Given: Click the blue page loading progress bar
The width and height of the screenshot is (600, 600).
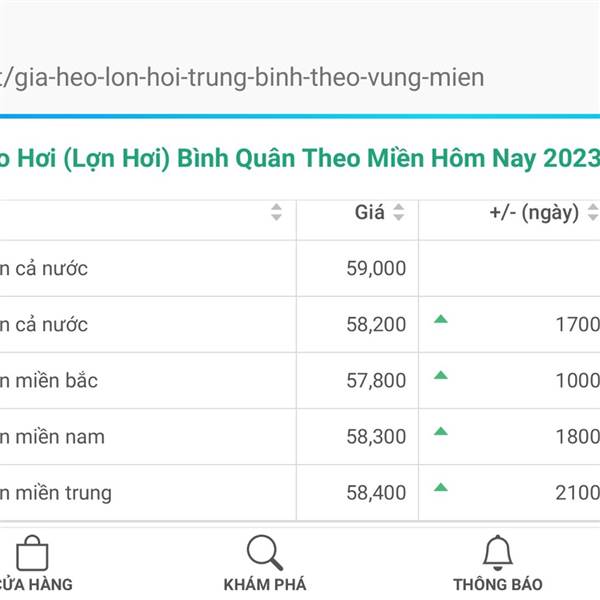Looking at the screenshot, I should (300, 116).
